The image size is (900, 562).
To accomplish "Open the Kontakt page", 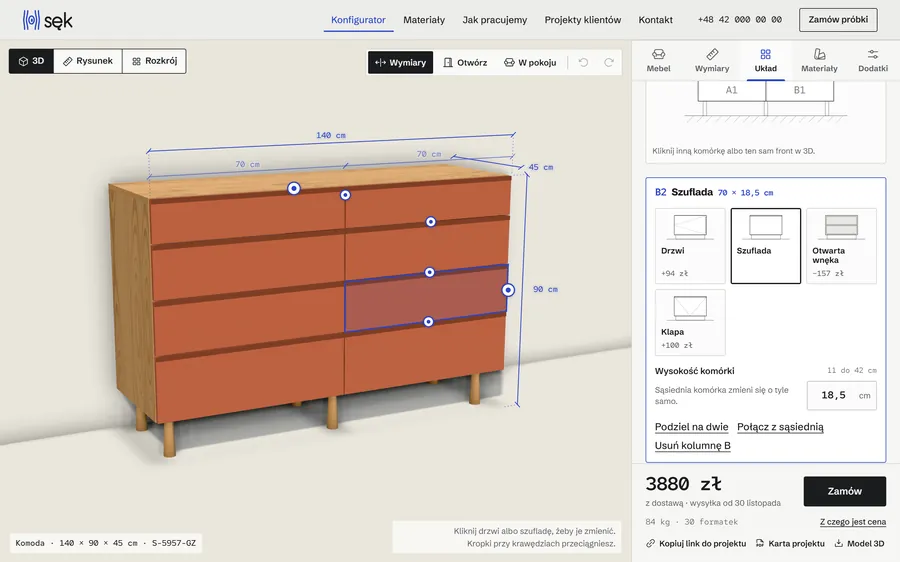I will point(655,20).
